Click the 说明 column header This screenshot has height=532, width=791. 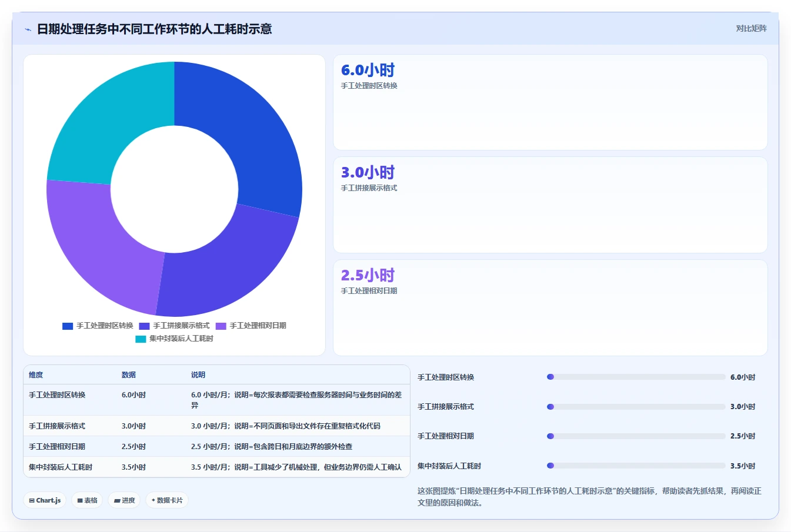click(198, 375)
